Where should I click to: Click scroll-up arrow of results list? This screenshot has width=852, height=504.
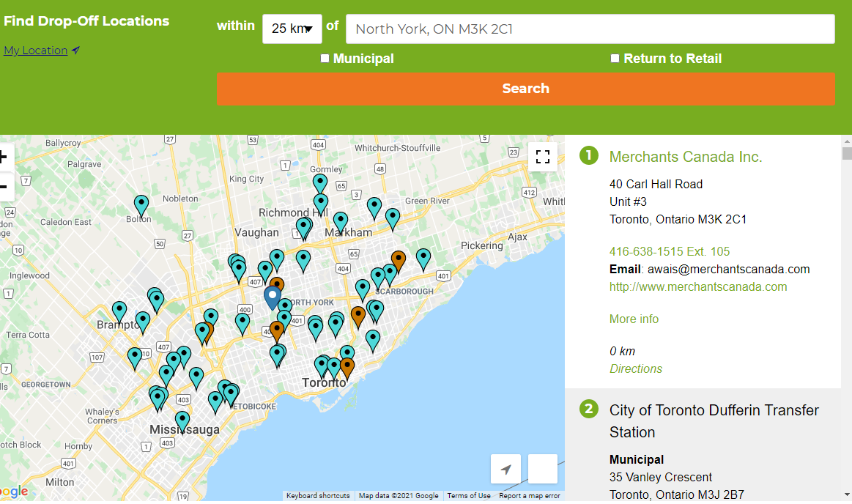click(847, 141)
